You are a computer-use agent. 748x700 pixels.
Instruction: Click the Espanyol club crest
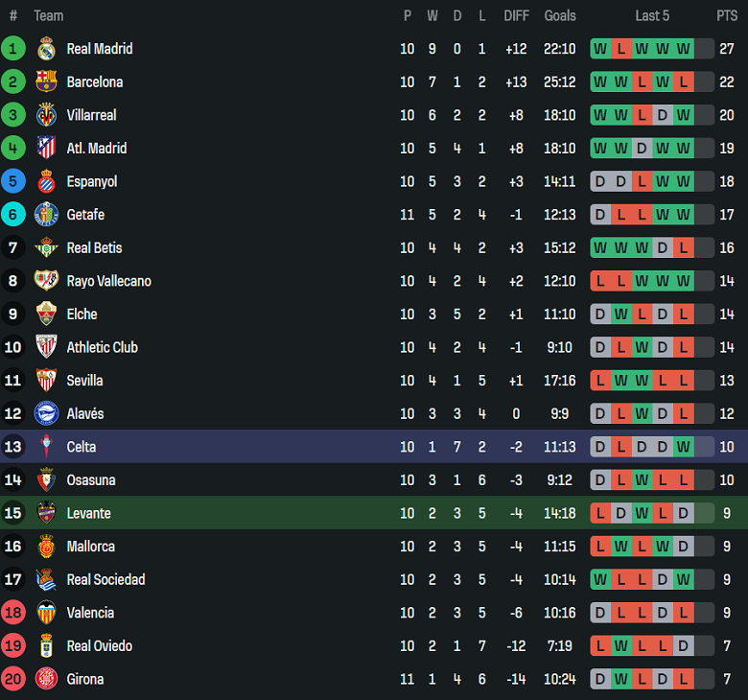(46, 181)
